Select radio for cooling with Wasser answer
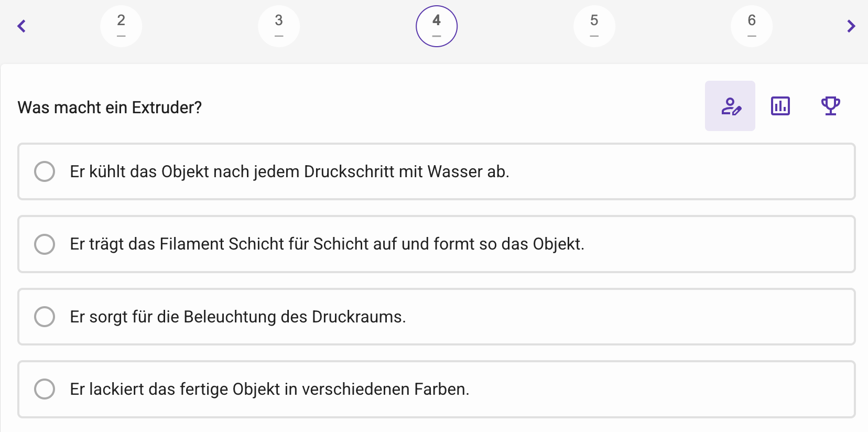The width and height of the screenshot is (868, 432). (x=45, y=171)
